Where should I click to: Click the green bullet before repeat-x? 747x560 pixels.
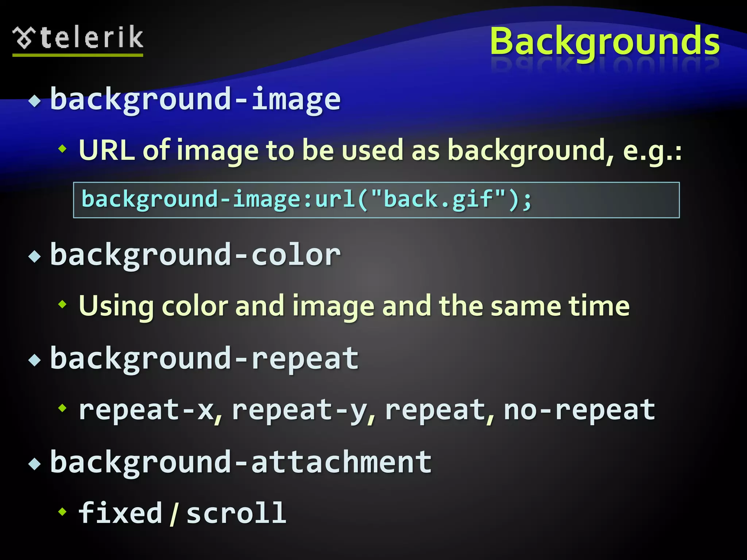pyautogui.click(x=63, y=408)
